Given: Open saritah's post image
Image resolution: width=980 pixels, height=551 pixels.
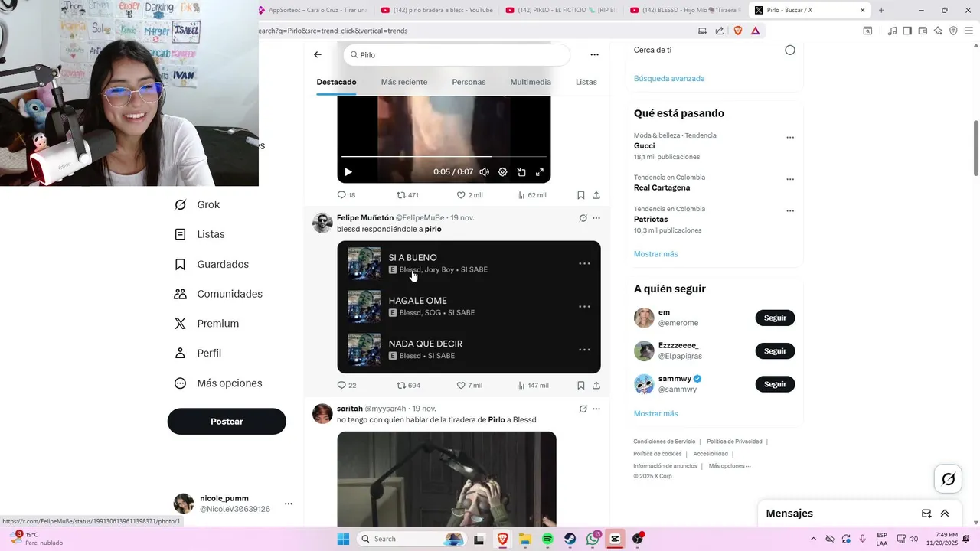Looking at the screenshot, I should click(446, 478).
